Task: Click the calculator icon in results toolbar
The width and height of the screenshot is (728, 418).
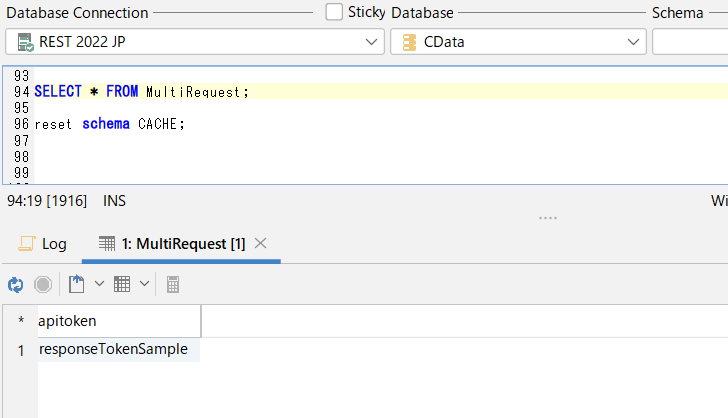Action: 173,284
